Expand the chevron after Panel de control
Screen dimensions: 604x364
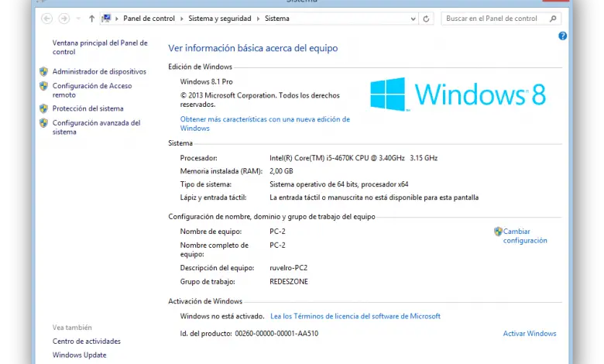click(x=182, y=19)
